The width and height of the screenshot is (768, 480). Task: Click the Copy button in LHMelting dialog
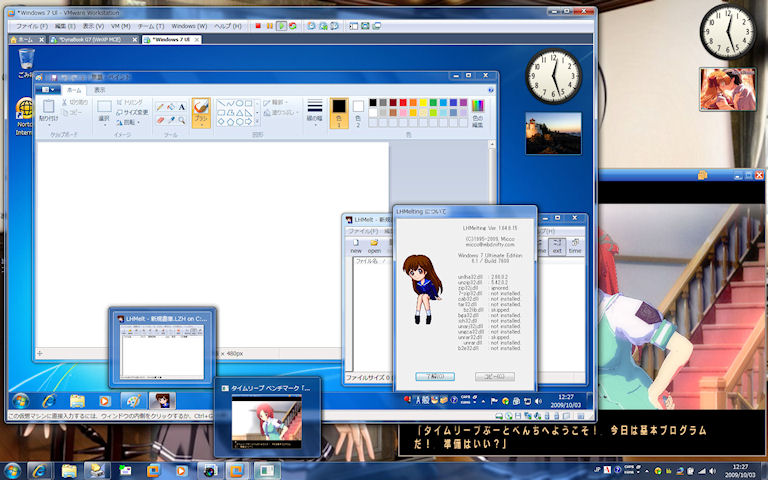tap(495, 376)
